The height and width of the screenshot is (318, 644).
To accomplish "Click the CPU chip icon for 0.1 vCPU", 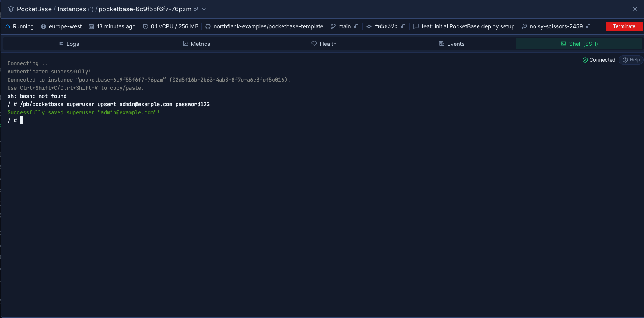I will (145, 26).
